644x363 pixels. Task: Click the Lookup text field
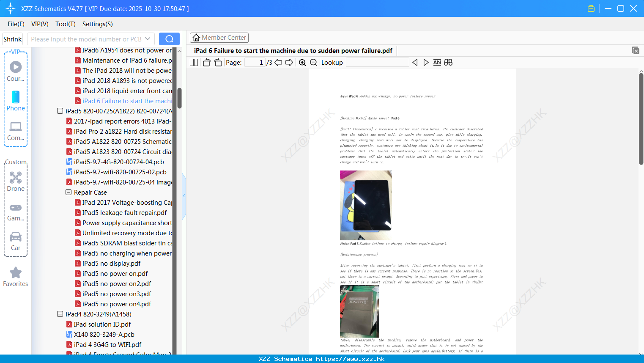point(377,63)
